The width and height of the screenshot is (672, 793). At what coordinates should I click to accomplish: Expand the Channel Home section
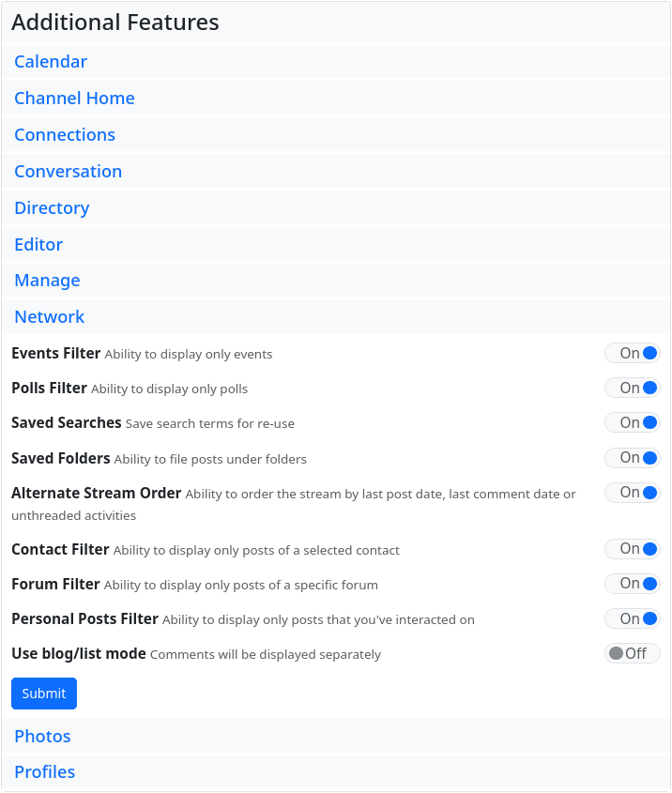click(74, 99)
